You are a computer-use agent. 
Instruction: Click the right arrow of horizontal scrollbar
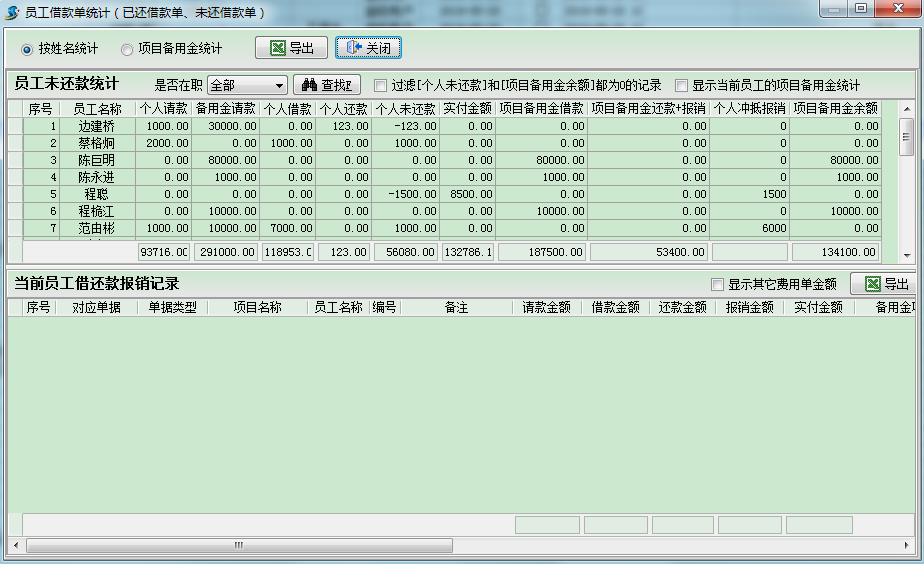click(909, 546)
